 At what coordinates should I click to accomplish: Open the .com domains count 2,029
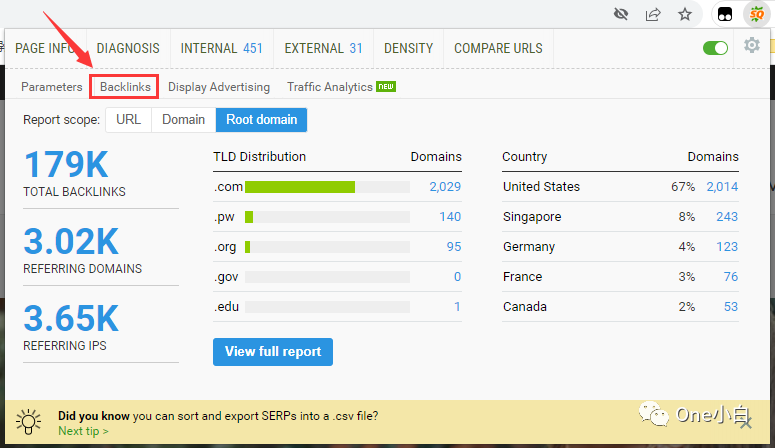click(445, 187)
